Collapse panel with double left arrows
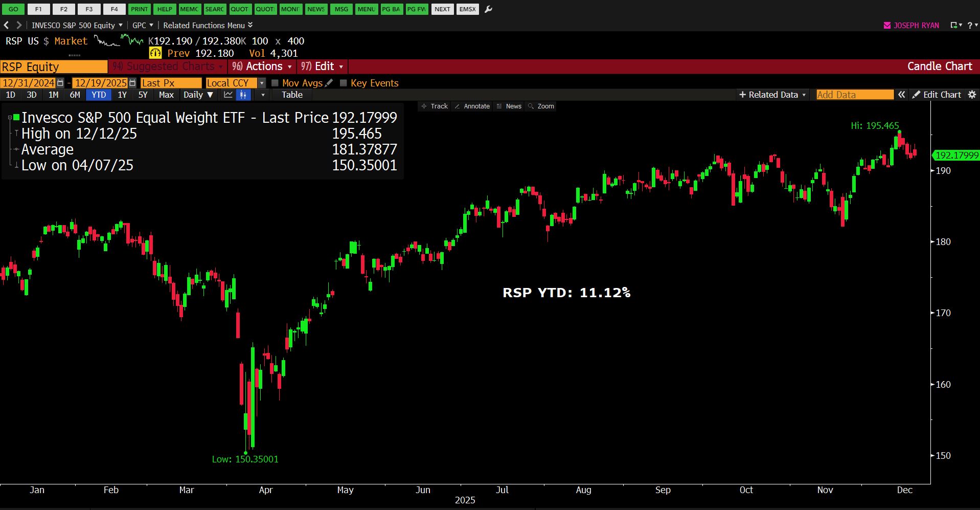This screenshot has height=510, width=980. [x=902, y=95]
